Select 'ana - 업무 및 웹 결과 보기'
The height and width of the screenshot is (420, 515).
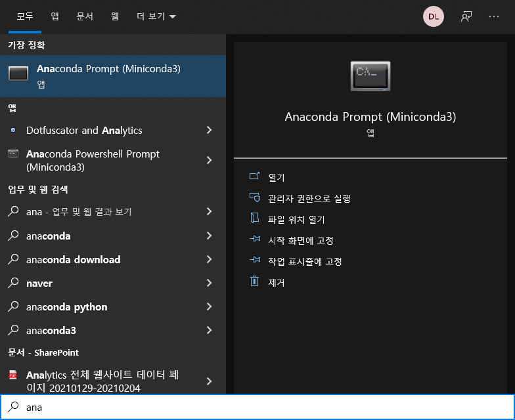point(79,211)
